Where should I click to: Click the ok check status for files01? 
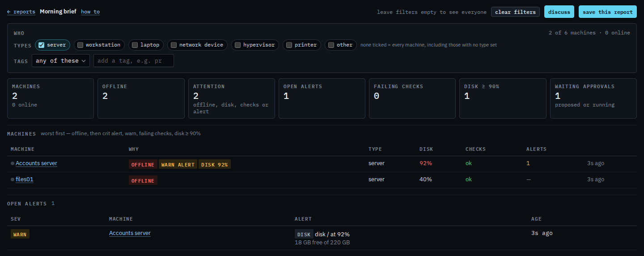pyautogui.click(x=469, y=179)
